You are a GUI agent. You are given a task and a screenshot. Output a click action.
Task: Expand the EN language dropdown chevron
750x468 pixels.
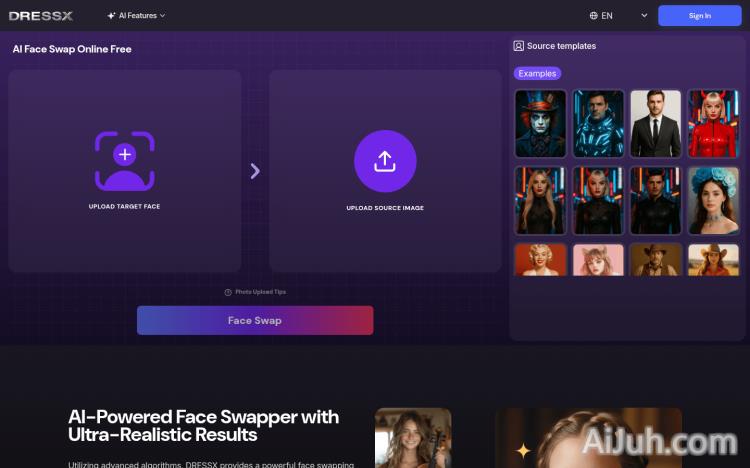pyautogui.click(x=644, y=16)
